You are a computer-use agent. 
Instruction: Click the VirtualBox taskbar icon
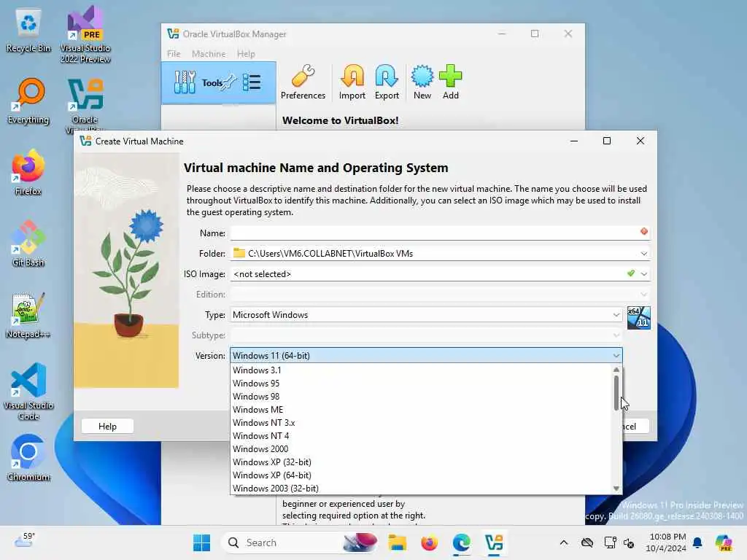(494, 542)
